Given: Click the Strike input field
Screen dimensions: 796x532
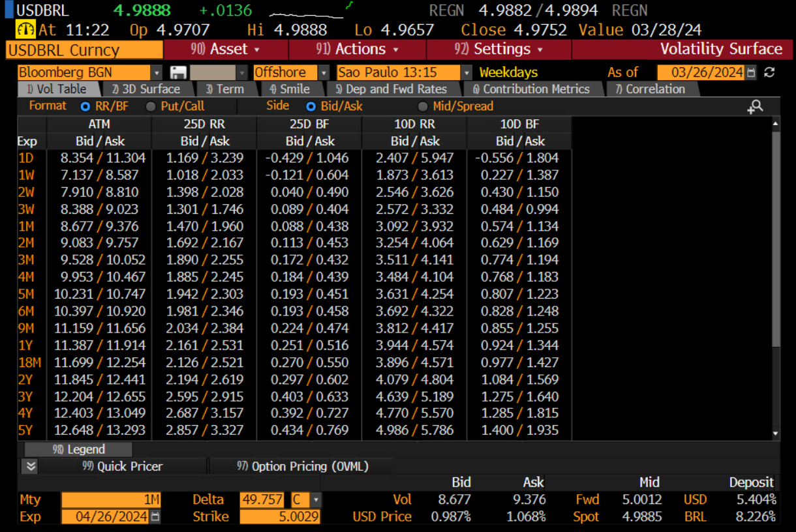Looking at the screenshot, I should coord(280,517).
